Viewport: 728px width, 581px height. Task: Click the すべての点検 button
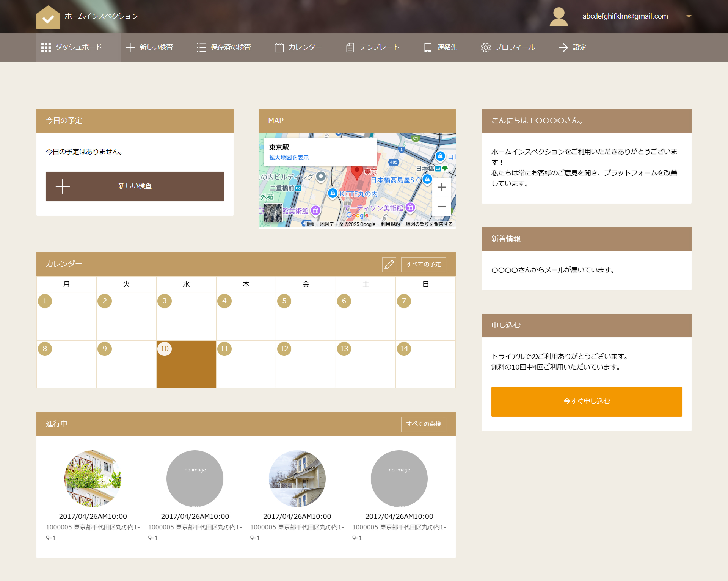(424, 424)
